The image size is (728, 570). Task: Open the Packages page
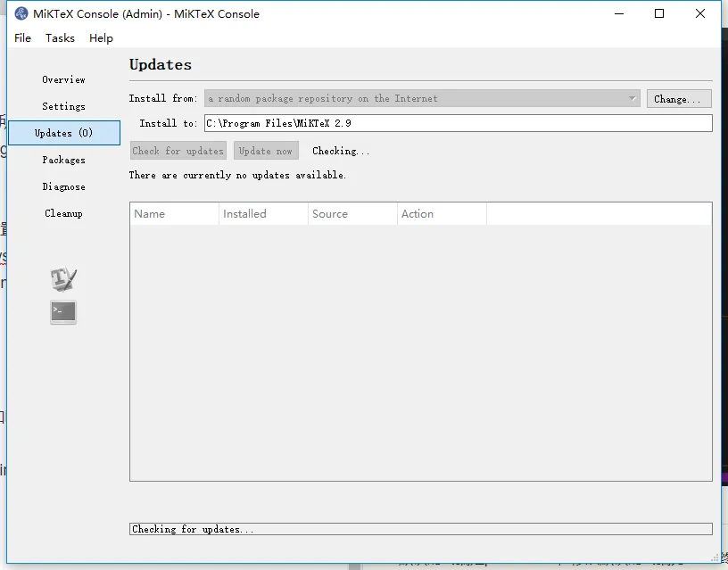pyautogui.click(x=63, y=161)
